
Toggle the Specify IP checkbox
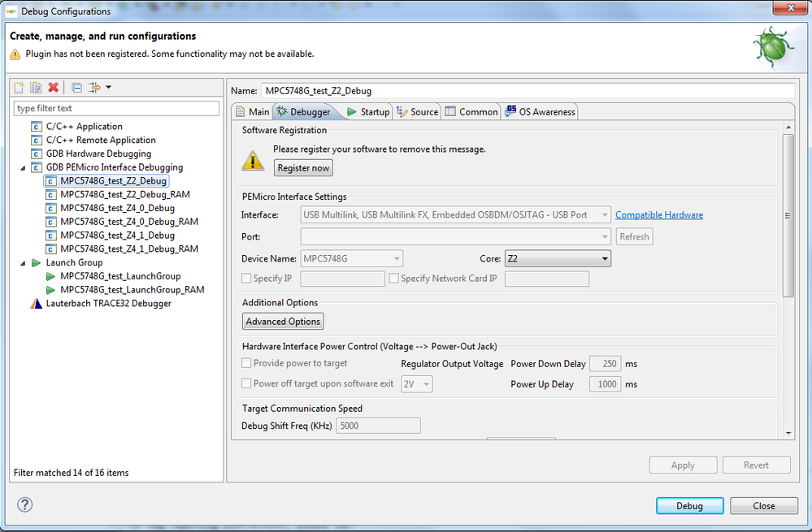(246, 279)
